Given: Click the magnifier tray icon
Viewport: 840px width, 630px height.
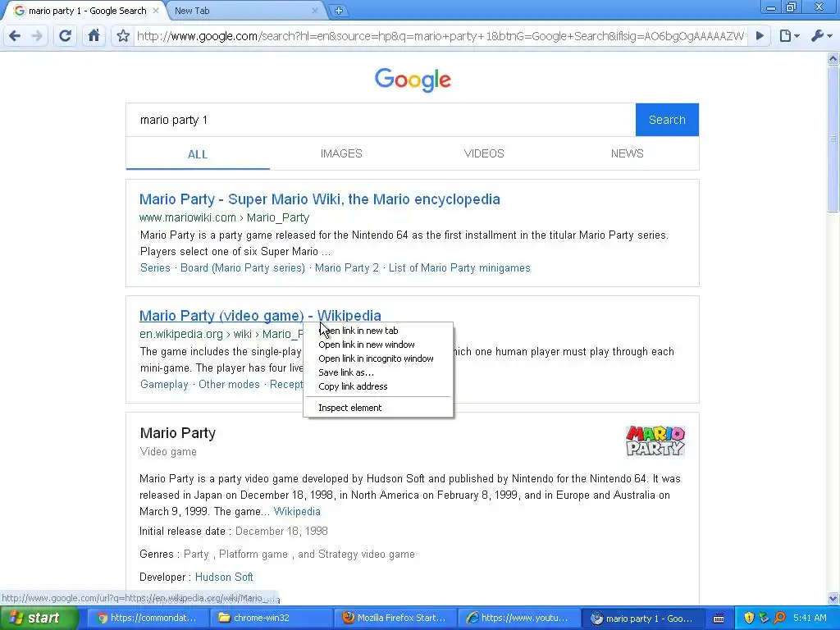Looking at the screenshot, I should click(x=779, y=619).
